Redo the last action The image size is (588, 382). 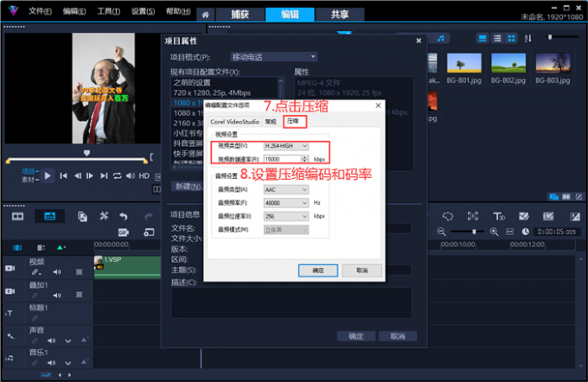point(149,216)
